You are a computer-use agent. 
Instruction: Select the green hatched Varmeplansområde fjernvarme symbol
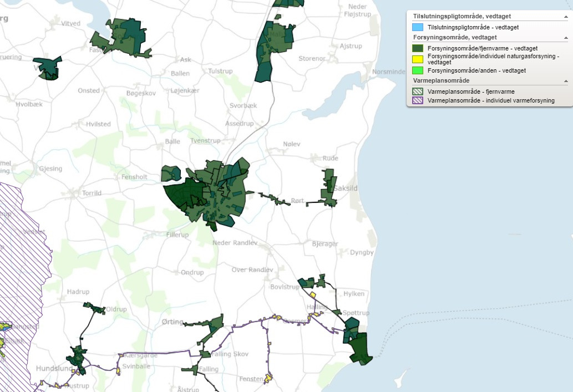[x=418, y=92]
